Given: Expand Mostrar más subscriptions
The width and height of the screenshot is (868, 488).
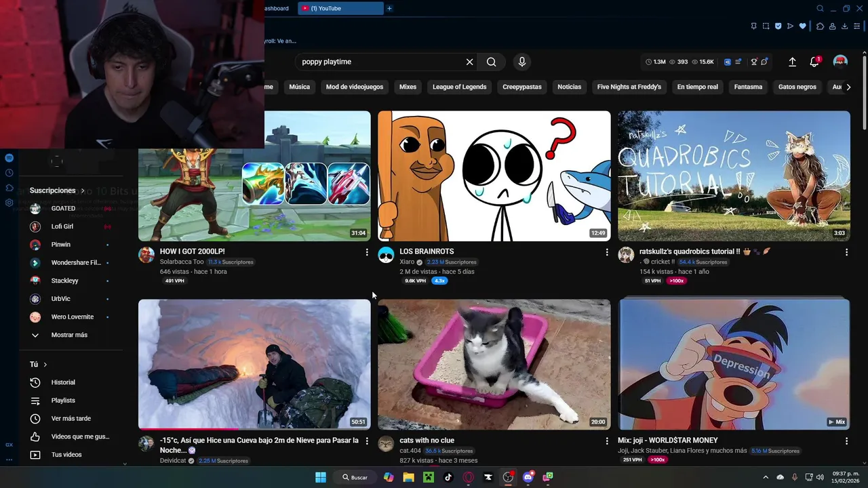Looking at the screenshot, I should pos(69,335).
